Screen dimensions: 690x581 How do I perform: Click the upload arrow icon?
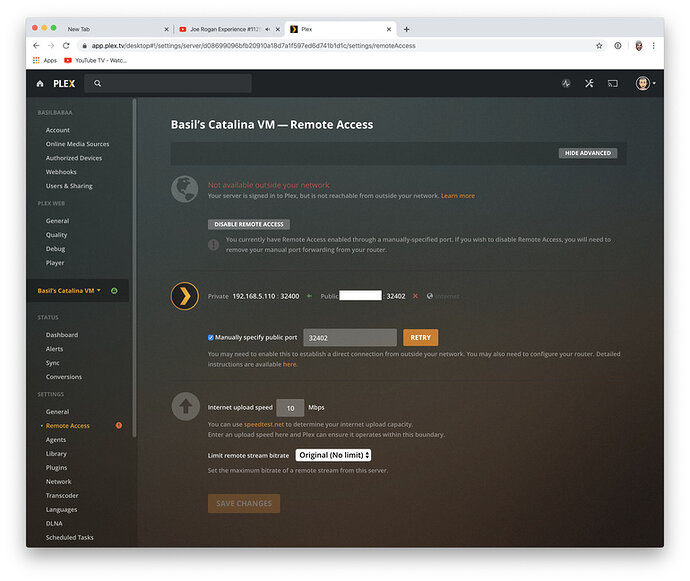click(x=185, y=406)
